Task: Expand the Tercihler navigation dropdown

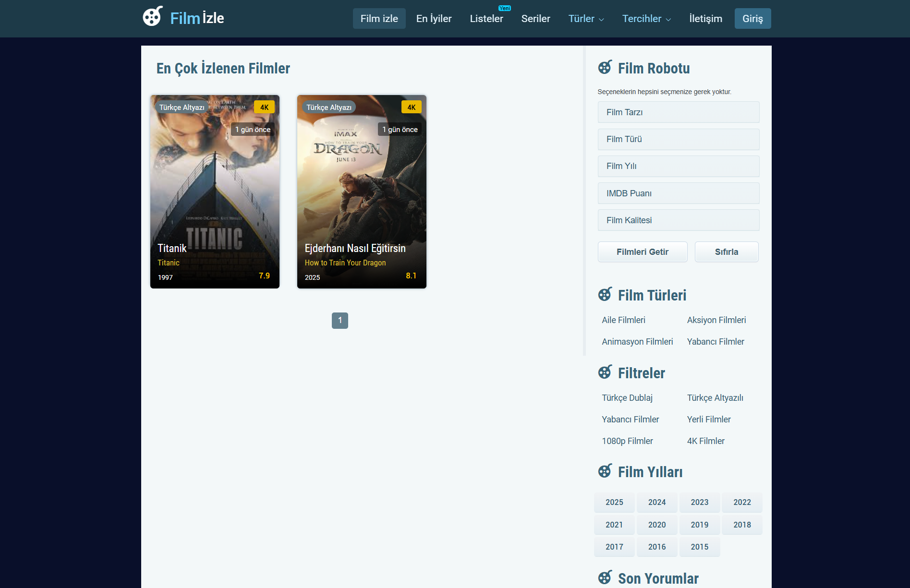Action: click(x=646, y=19)
